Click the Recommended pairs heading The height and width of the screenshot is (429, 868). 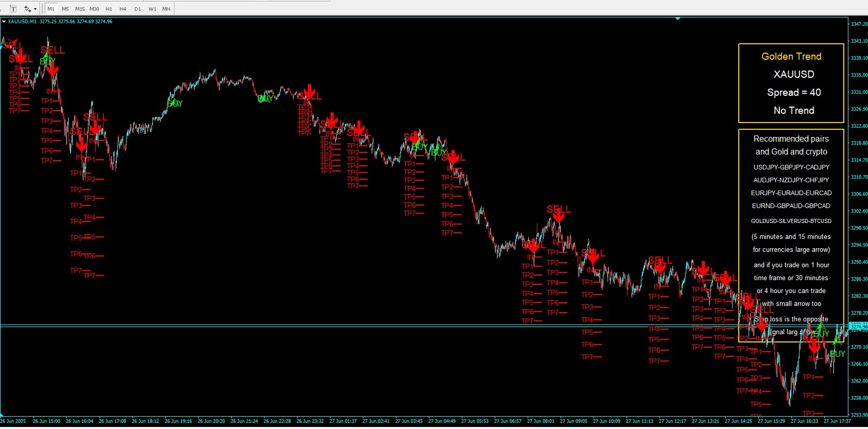click(791, 139)
